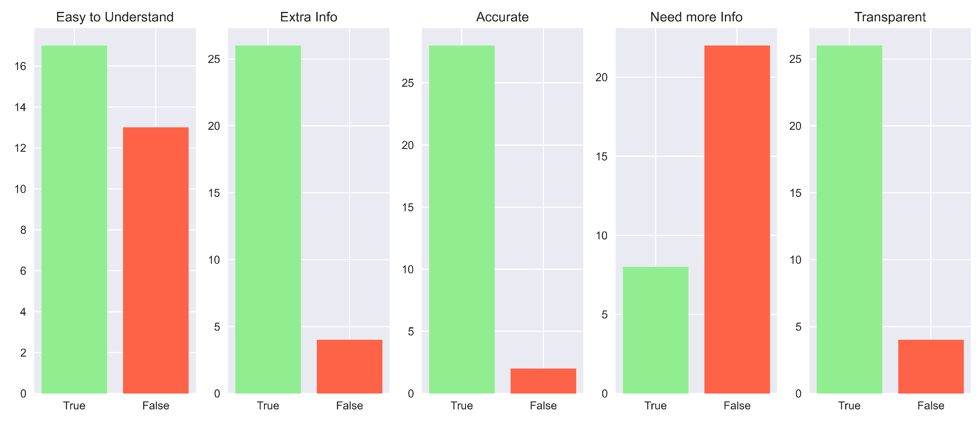The width and height of the screenshot is (980, 421).
Task: Click the short red False bar in Accurate
Action: pyautogui.click(x=543, y=381)
